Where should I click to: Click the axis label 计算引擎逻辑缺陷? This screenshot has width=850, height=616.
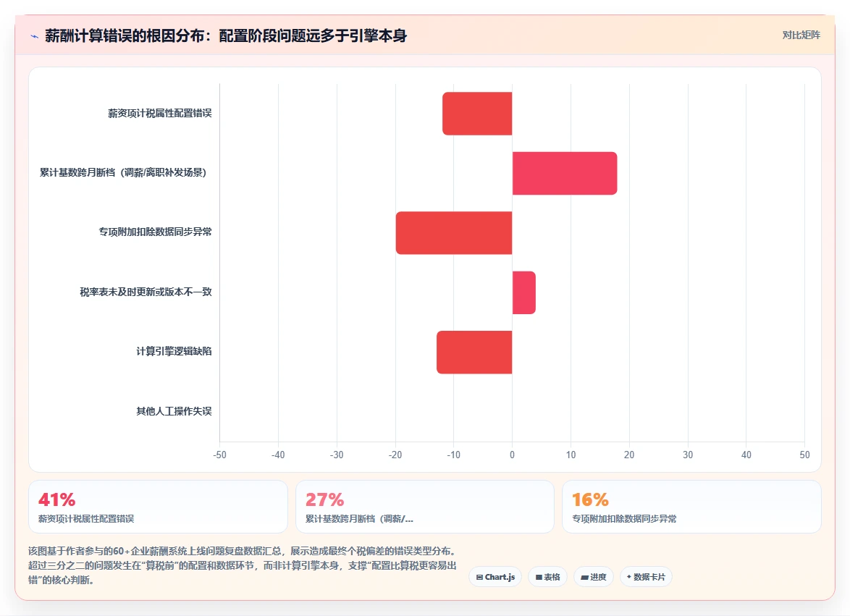coord(174,352)
